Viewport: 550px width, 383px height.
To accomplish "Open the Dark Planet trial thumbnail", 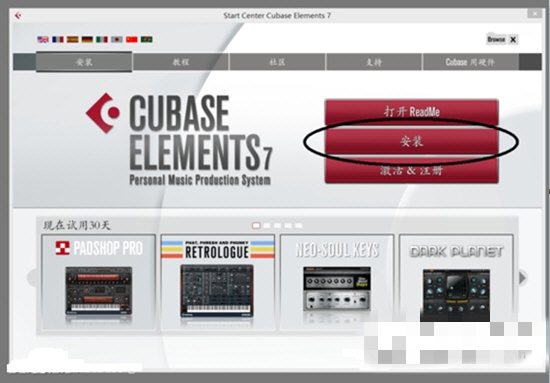I will [x=456, y=282].
